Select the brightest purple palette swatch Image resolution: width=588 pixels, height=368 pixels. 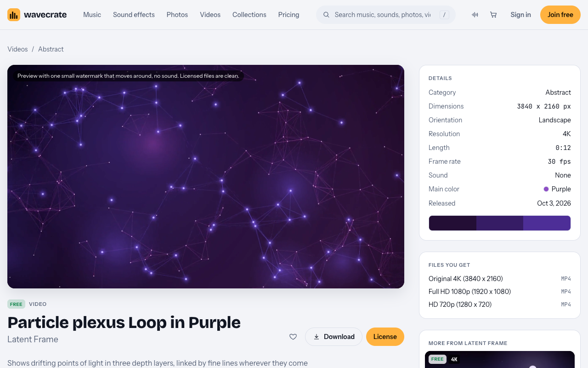[547, 223]
